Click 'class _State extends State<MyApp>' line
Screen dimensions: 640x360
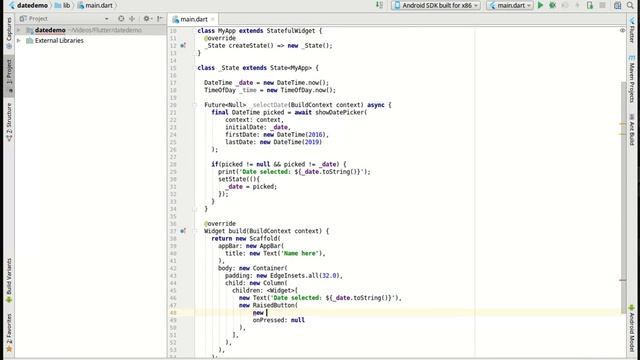258,68
